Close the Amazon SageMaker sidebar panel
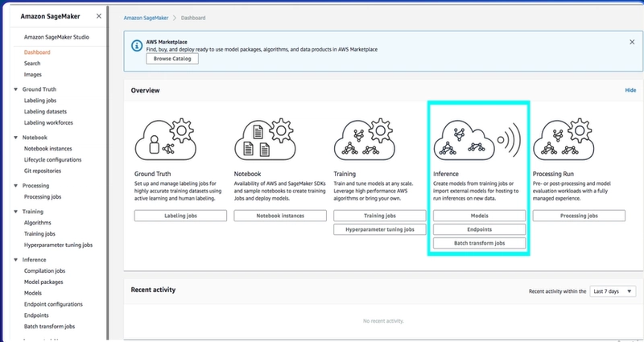The width and height of the screenshot is (644, 342). point(98,16)
